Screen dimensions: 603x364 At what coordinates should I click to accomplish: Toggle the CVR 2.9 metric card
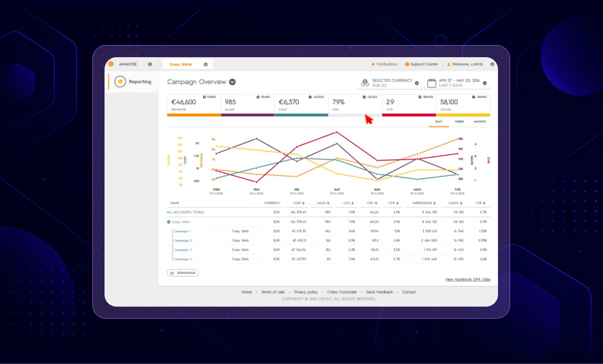click(409, 105)
